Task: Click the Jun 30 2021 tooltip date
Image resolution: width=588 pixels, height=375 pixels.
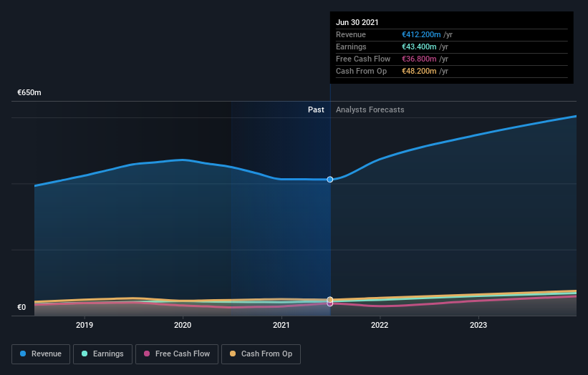Action: tap(357, 22)
